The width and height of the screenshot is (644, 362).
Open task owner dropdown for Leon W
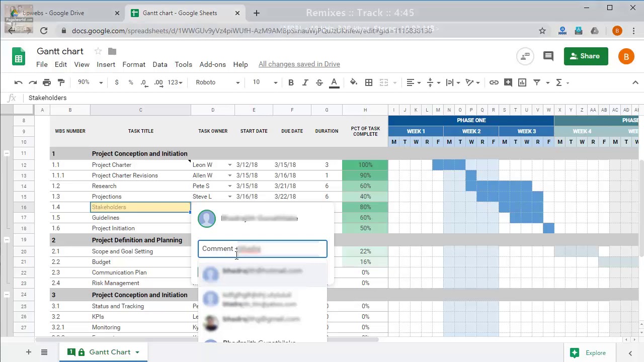tap(229, 165)
